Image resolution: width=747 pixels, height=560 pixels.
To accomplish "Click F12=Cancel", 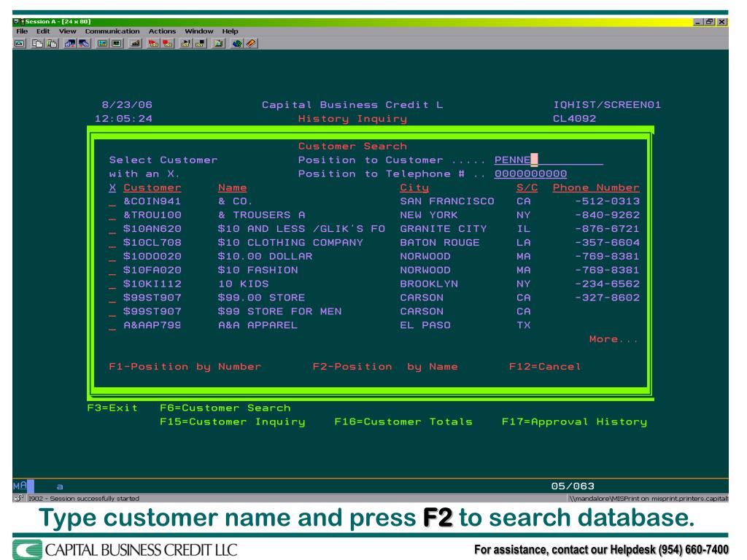I will (x=545, y=367).
